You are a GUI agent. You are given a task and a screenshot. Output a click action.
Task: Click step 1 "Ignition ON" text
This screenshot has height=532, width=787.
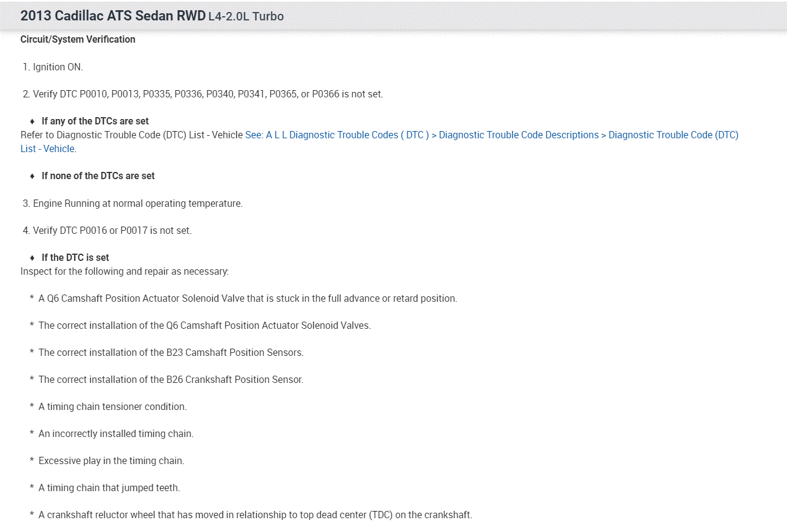coord(58,67)
